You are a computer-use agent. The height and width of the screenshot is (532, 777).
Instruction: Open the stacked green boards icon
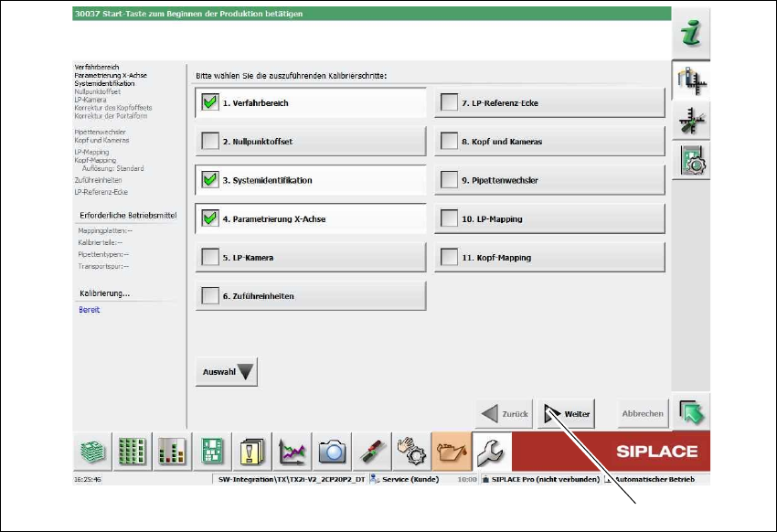pyautogui.click(x=92, y=452)
